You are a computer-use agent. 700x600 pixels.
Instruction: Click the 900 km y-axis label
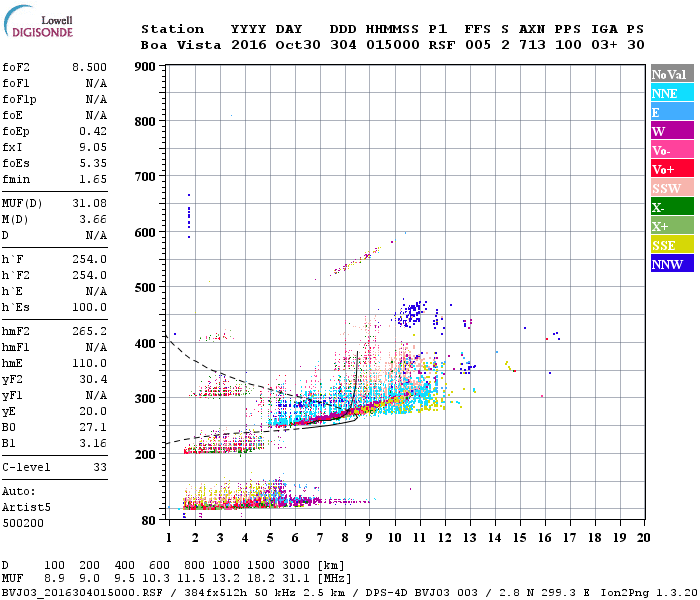pyautogui.click(x=145, y=67)
